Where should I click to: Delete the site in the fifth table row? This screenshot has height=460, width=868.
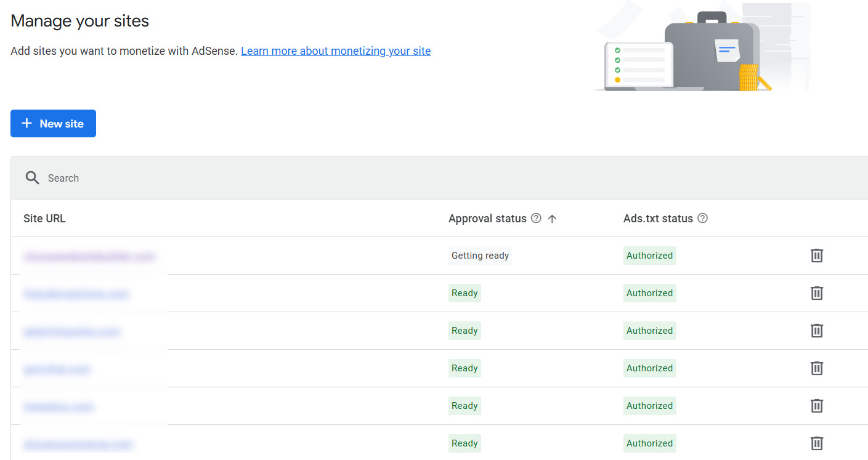point(816,406)
